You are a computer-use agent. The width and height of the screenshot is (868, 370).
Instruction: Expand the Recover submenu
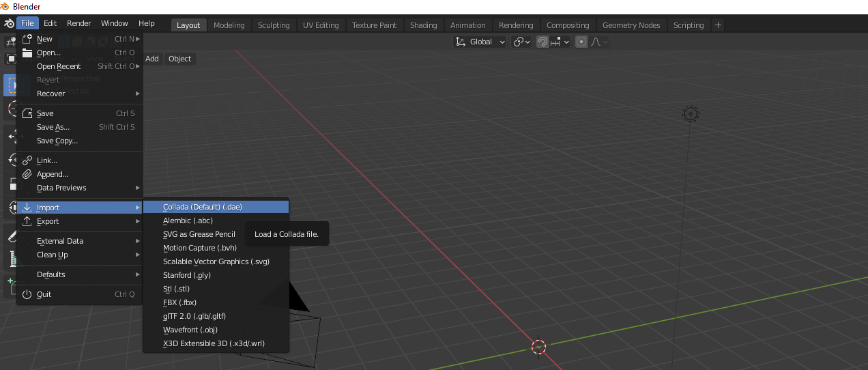point(79,94)
